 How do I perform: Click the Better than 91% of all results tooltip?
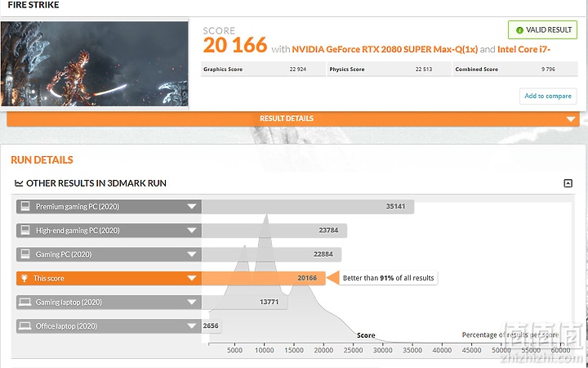[388, 278]
